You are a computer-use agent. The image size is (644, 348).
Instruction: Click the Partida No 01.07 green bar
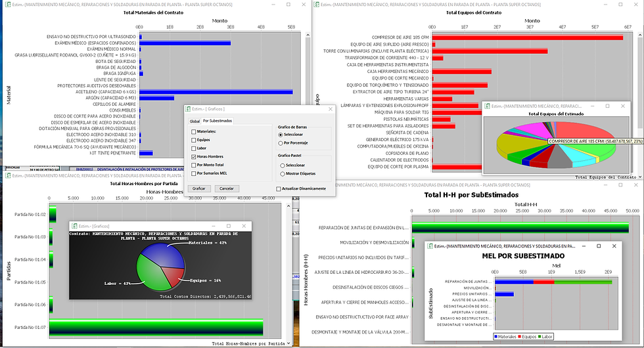[156, 328]
